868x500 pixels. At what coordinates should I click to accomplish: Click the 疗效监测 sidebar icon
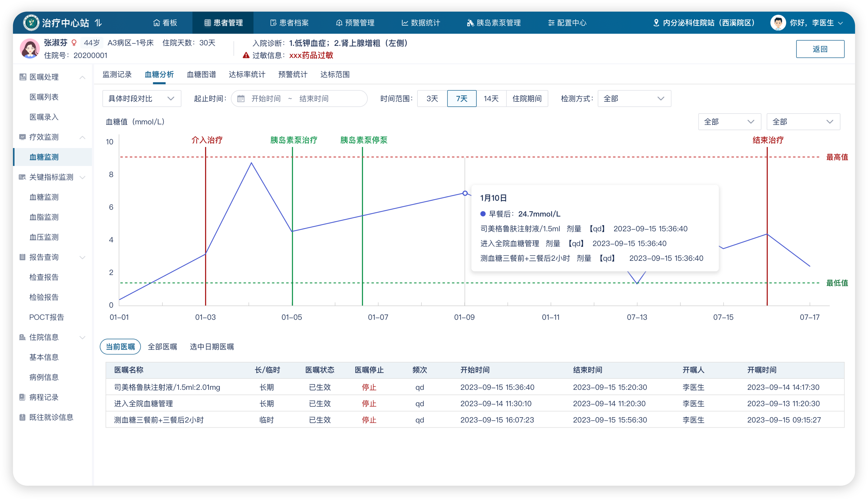click(x=23, y=137)
